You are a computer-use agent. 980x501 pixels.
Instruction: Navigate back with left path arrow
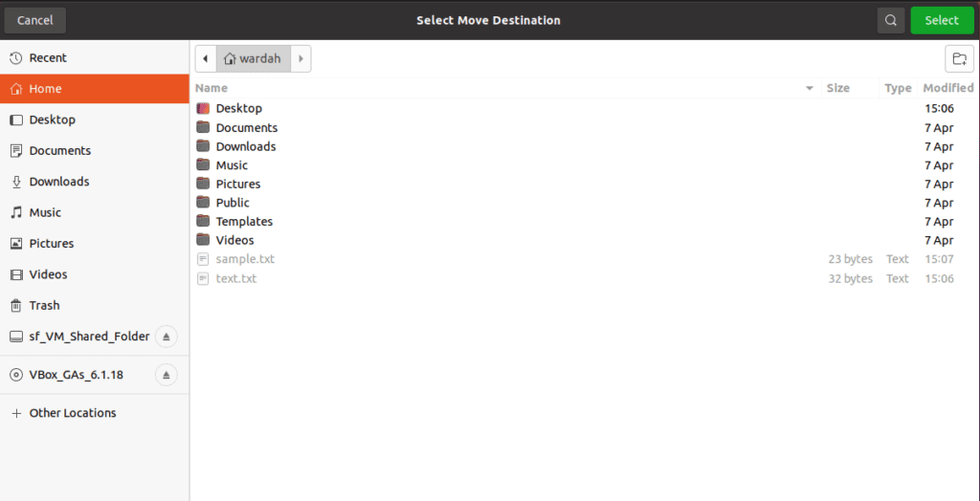click(206, 59)
